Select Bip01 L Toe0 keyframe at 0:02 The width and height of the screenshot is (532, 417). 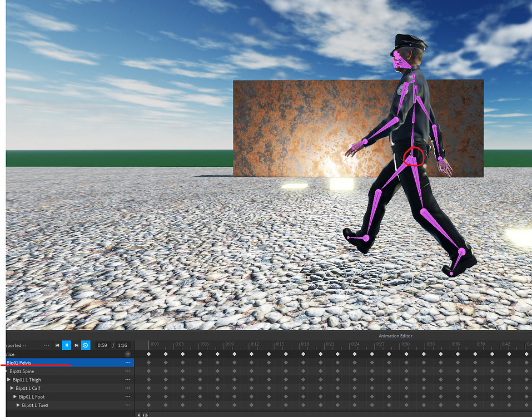(166, 405)
